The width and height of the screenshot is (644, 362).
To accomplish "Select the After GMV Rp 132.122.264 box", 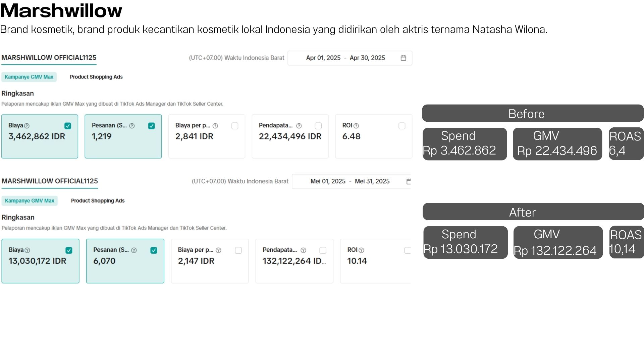I will pos(558,242).
